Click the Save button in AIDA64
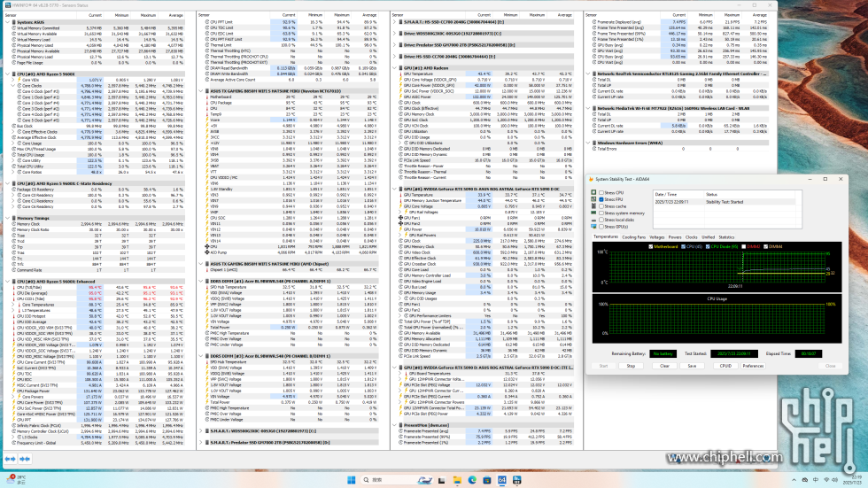The height and width of the screenshot is (488, 868). coord(692,366)
